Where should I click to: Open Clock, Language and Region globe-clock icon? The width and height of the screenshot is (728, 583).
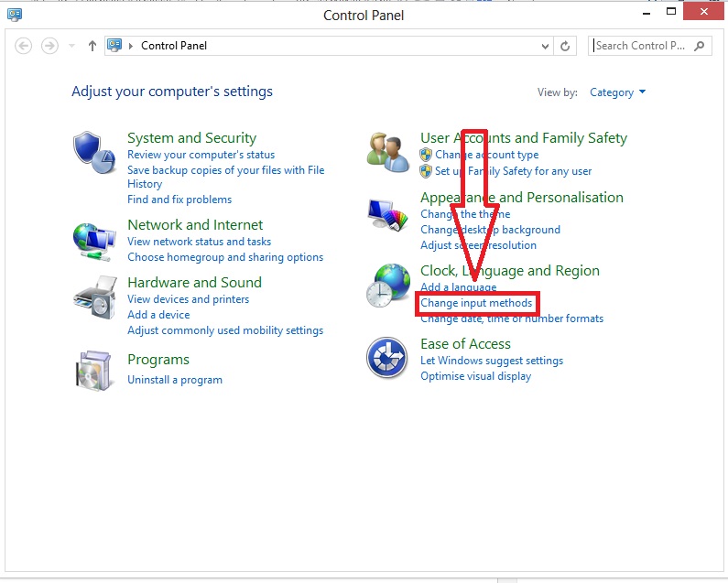point(388,285)
